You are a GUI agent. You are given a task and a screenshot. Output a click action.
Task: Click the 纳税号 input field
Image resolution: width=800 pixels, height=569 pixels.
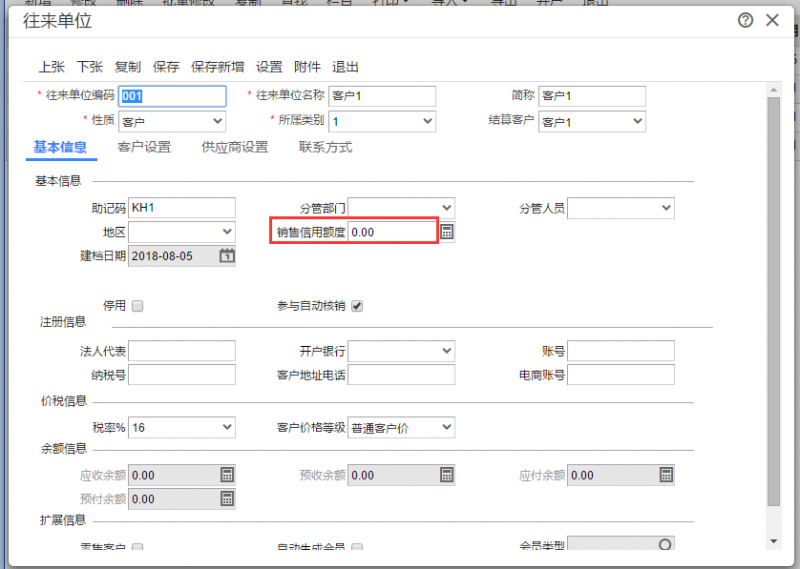point(182,375)
